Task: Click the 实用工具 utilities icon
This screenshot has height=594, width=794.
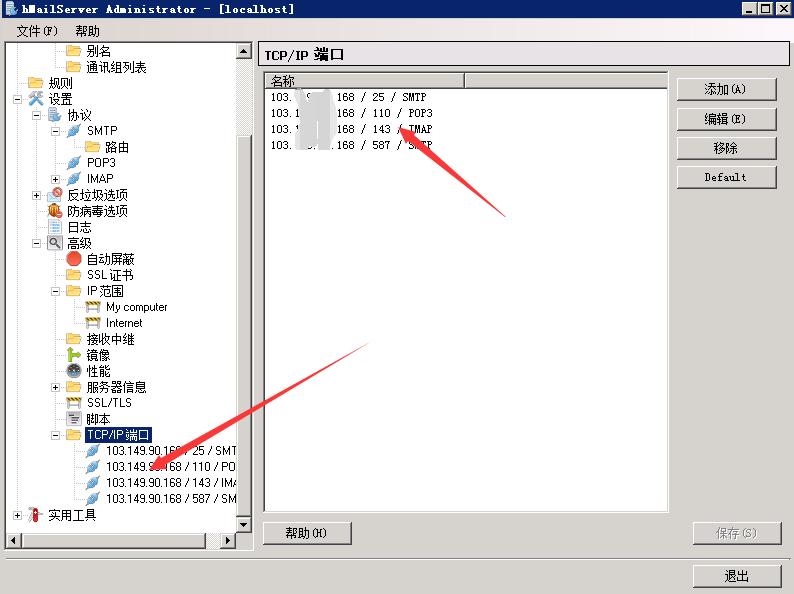Action: (35, 515)
